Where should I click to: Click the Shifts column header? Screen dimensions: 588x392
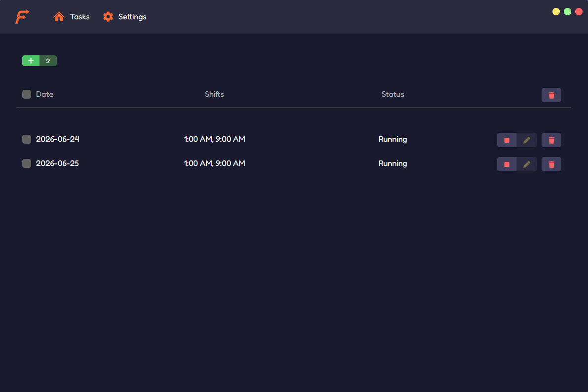point(214,94)
